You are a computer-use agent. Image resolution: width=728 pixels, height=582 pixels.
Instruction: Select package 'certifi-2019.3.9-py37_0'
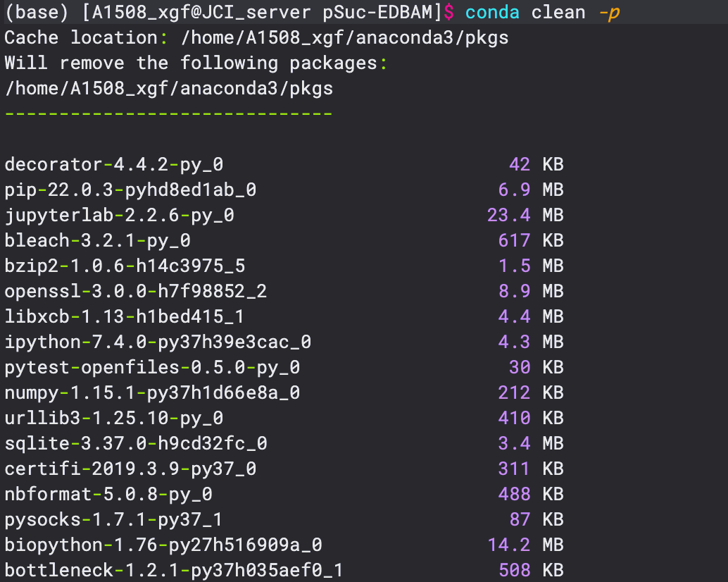[x=130, y=469]
